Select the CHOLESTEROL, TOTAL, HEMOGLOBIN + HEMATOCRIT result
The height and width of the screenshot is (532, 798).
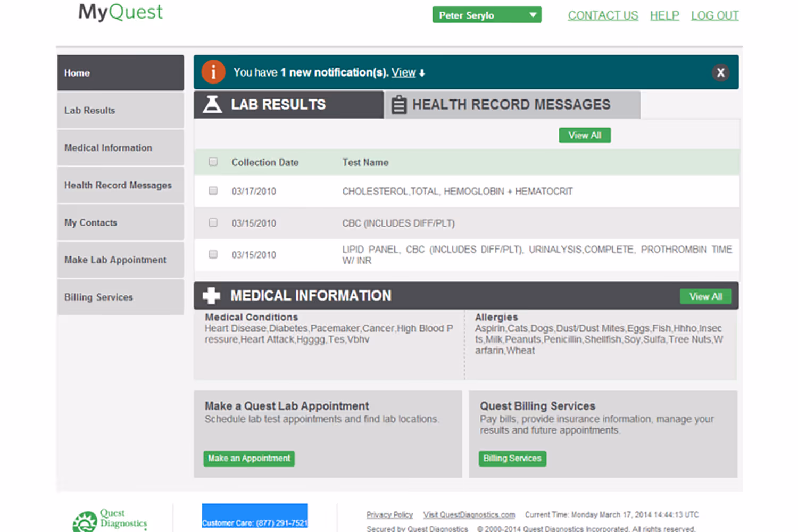point(458,191)
